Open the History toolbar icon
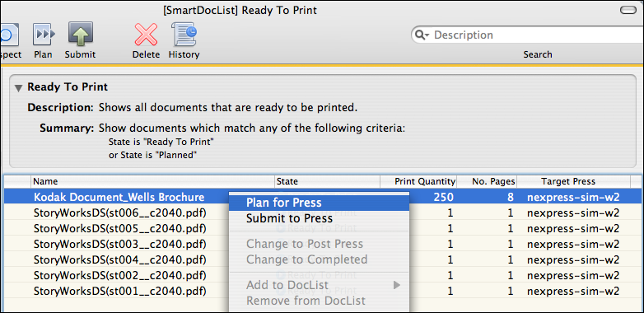Viewport: 644px width, 313px height. click(184, 35)
